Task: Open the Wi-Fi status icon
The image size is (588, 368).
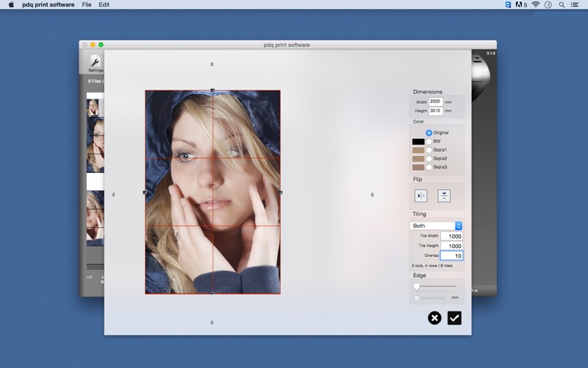Action: pyautogui.click(x=536, y=4)
